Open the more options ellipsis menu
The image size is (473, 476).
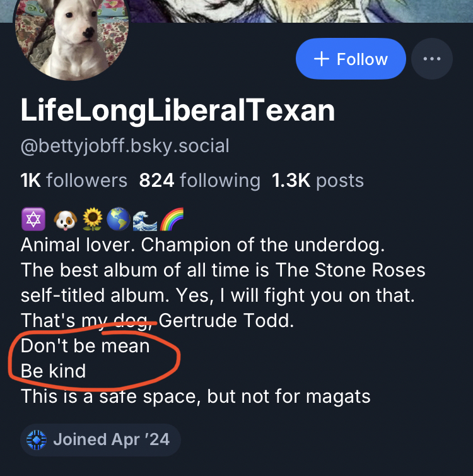[x=432, y=59]
